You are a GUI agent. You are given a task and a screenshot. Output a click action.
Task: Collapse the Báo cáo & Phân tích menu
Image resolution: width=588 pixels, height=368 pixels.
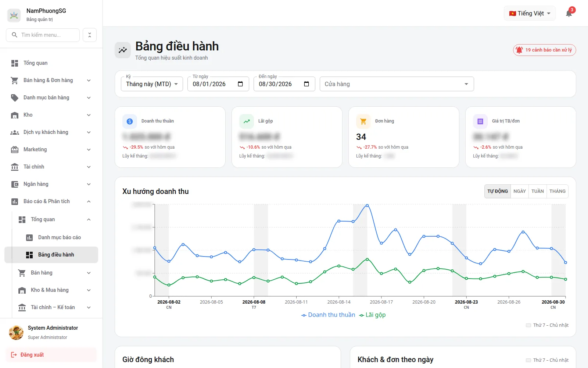coord(51,202)
